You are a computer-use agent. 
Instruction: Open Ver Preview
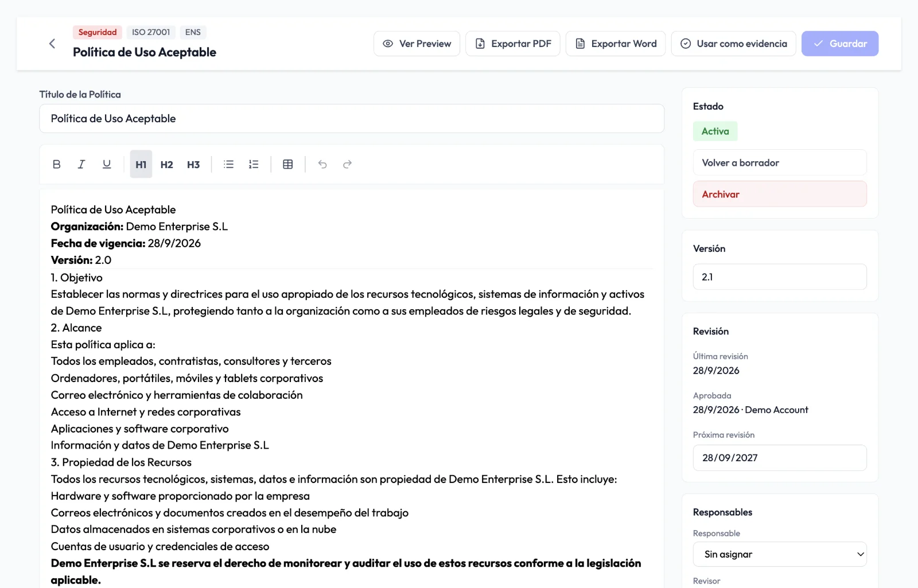pos(417,44)
